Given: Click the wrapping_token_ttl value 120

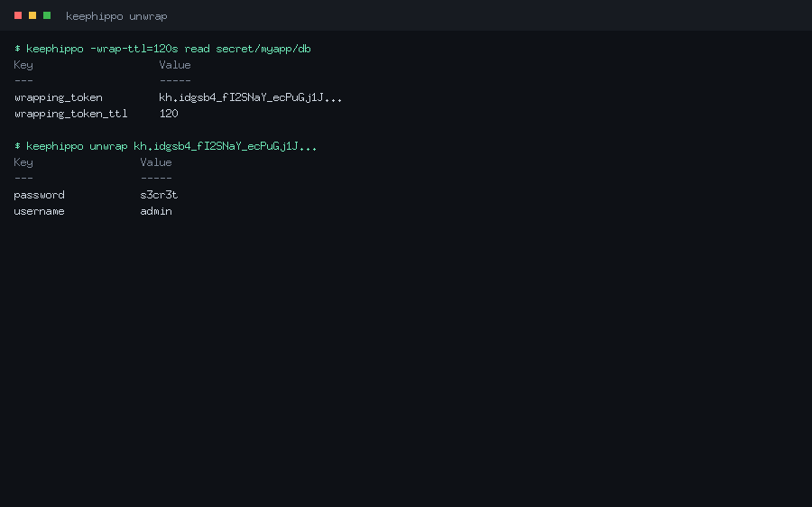Looking at the screenshot, I should (x=169, y=114).
